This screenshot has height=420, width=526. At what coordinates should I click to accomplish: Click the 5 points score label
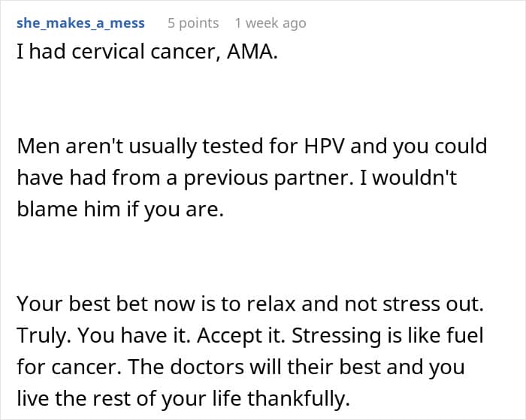click(193, 23)
